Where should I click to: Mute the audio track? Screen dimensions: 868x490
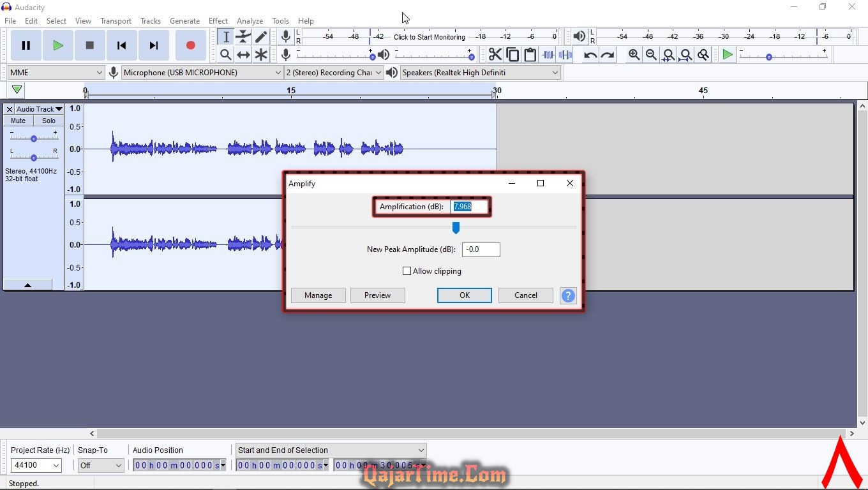[x=19, y=121]
